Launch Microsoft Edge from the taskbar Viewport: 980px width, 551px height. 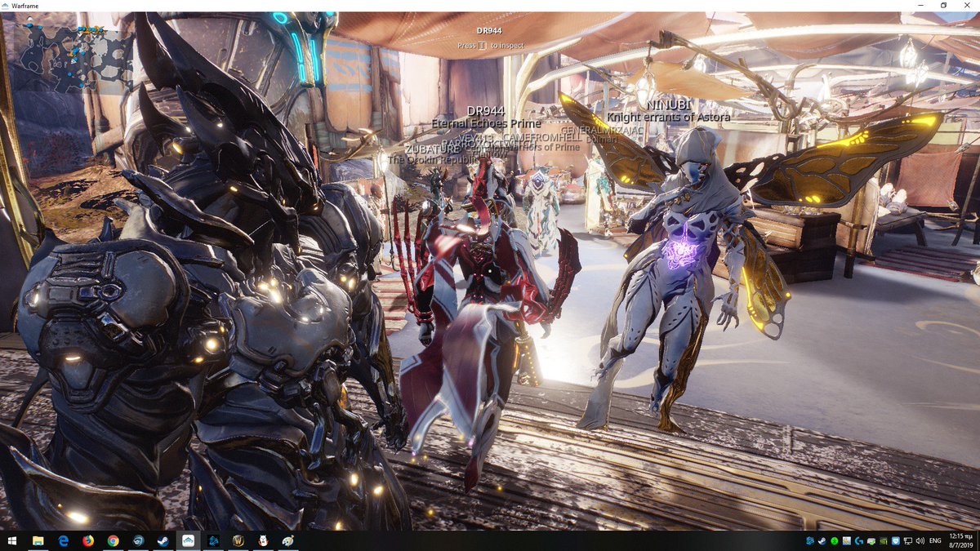[63, 541]
